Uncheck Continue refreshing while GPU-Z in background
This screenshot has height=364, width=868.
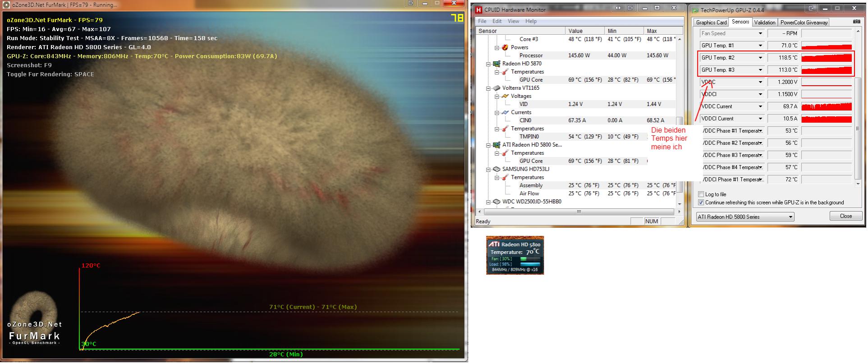click(x=701, y=203)
